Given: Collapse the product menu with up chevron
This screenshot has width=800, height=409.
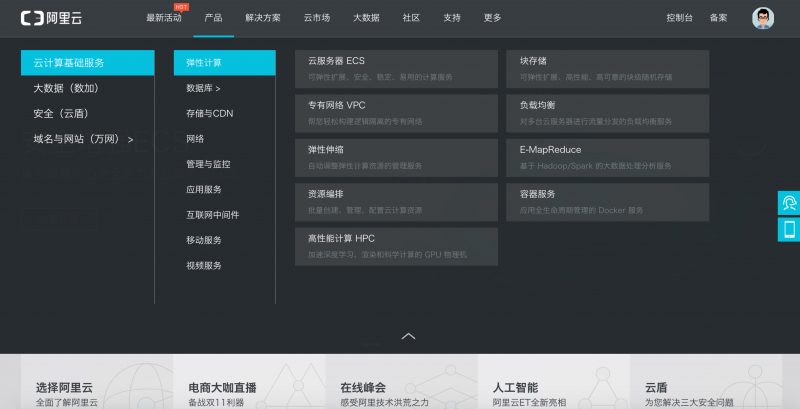Looking at the screenshot, I should 408,336.
